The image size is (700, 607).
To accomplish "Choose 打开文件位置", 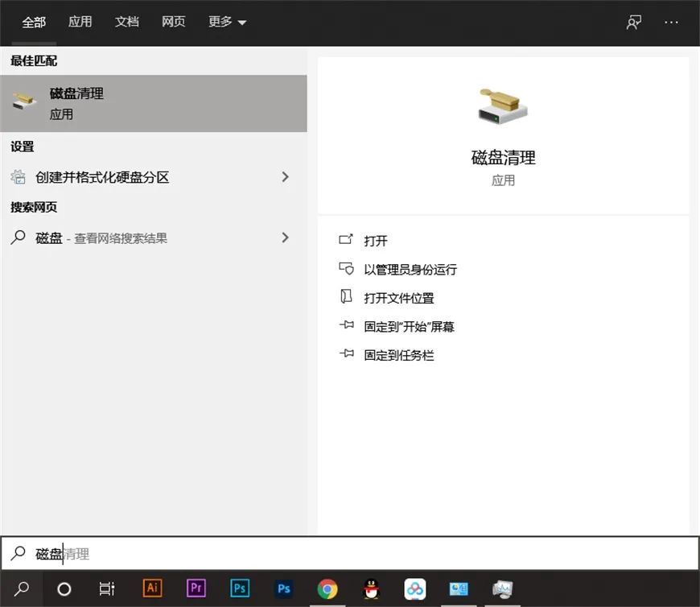I will coord(398,298).
